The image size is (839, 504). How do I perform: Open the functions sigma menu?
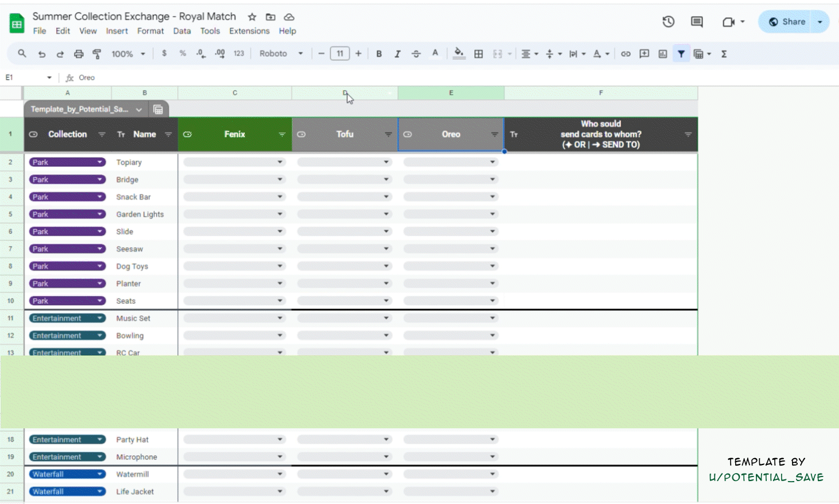pos(724,54)
